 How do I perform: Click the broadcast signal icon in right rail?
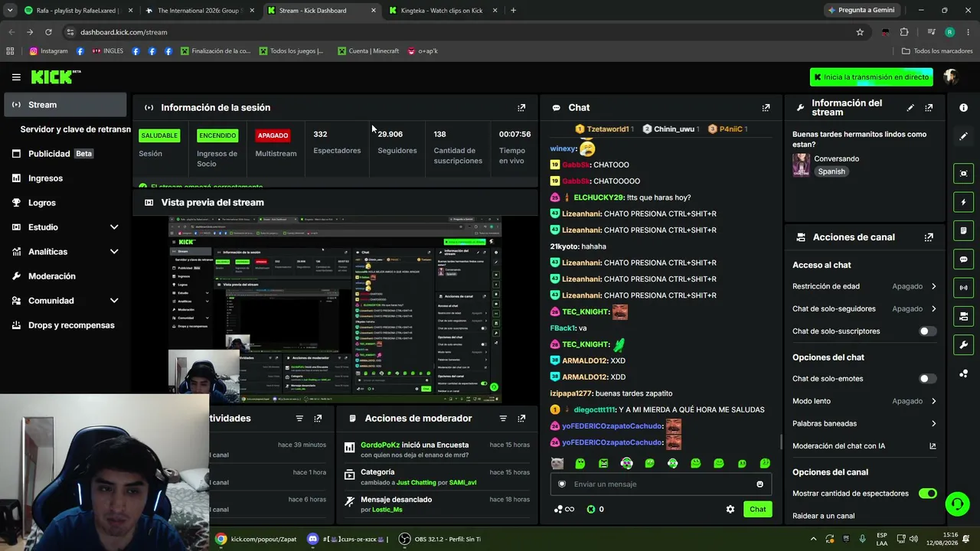coord(964,288)
